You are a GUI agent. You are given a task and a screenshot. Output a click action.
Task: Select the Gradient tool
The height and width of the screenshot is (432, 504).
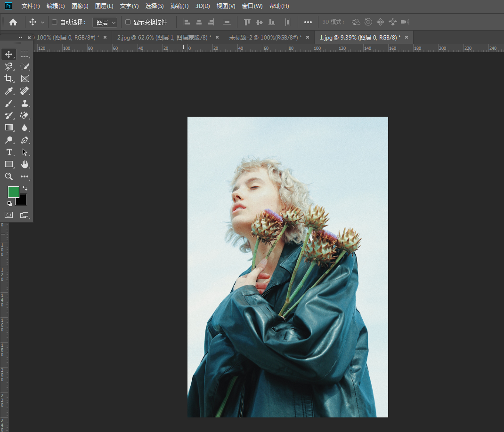9,128
